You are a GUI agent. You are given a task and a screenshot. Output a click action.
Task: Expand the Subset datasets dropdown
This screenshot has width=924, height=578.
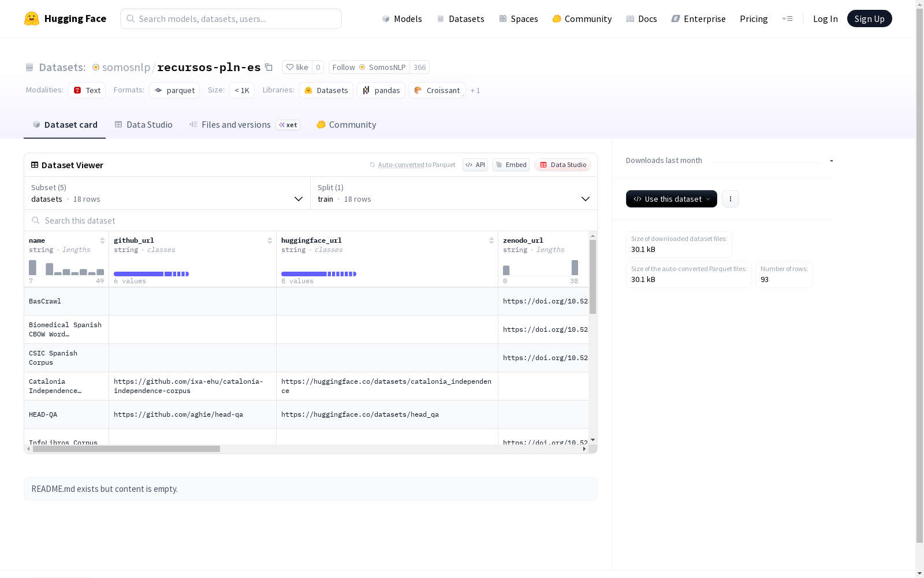(167, 193)
